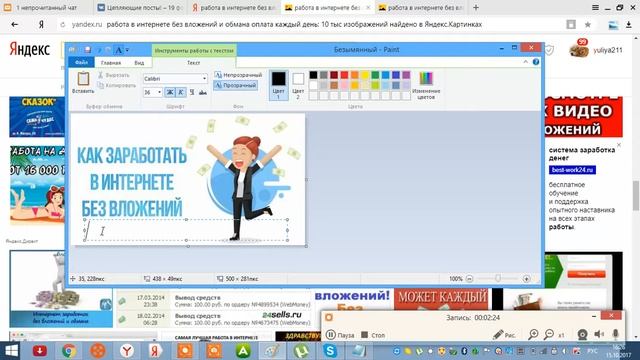Image resolution: width=640 pixels, height=360 pixels.
Task: Click the recorder magnifier zoom-out icon
Action: 549,335
